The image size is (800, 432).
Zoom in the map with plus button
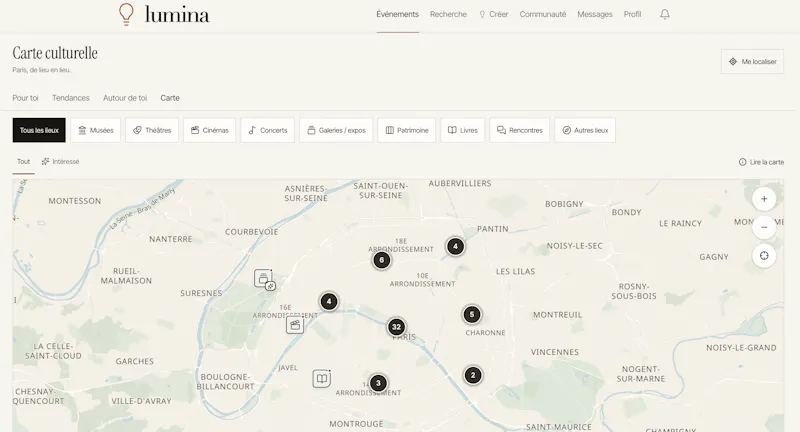pyautogui.click(x=764, y=199)
